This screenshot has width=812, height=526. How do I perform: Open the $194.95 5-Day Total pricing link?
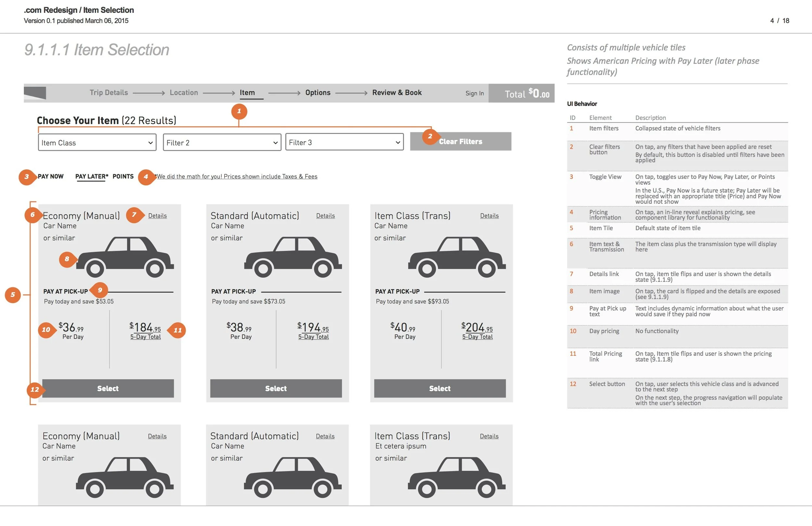(313, 331)
